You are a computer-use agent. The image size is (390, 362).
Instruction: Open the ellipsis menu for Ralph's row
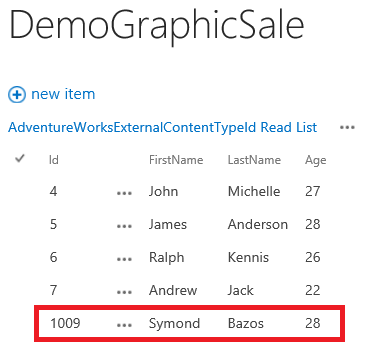click(x=124, y=259)
